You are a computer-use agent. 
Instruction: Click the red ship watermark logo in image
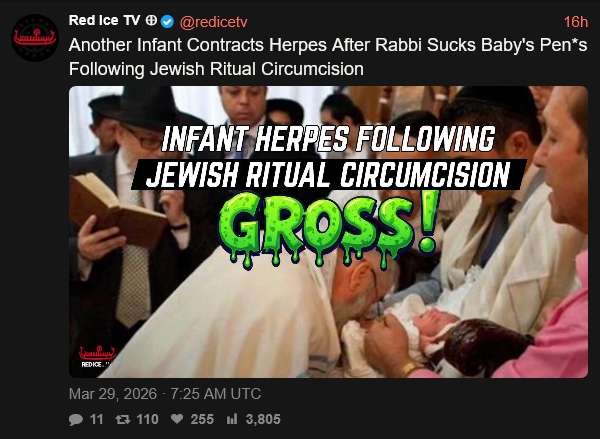pyautogui.click(x=97, y=357)
